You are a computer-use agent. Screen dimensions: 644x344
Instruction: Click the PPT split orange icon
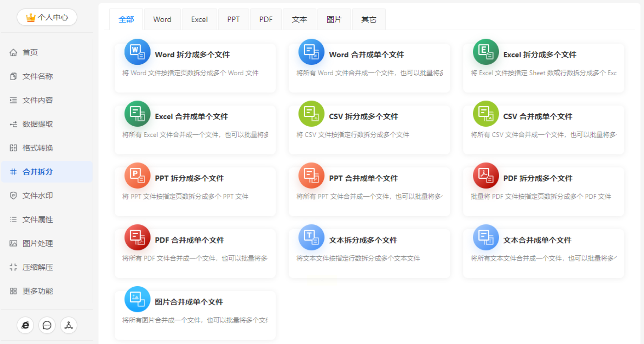(137, 176)
